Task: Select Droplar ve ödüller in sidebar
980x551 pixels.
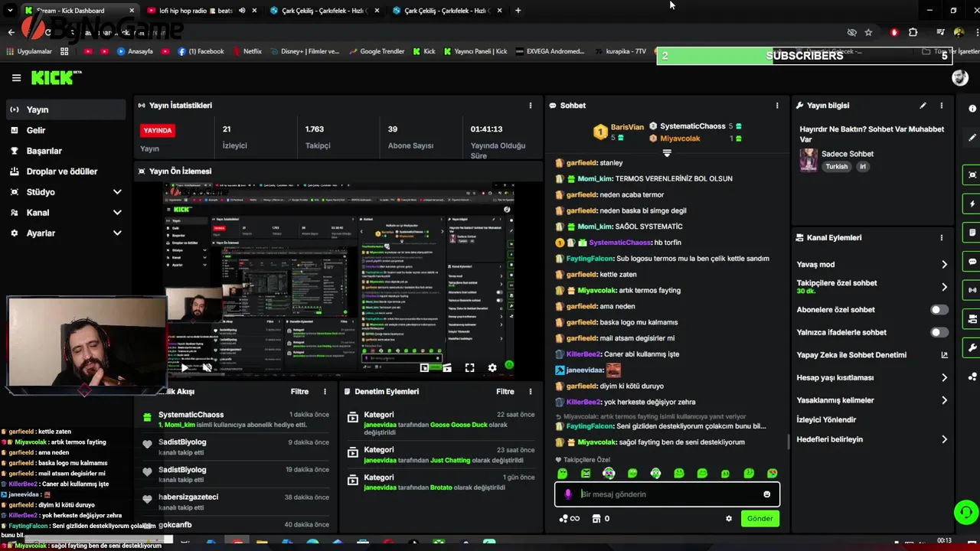Action: click(x=66, y=171)
